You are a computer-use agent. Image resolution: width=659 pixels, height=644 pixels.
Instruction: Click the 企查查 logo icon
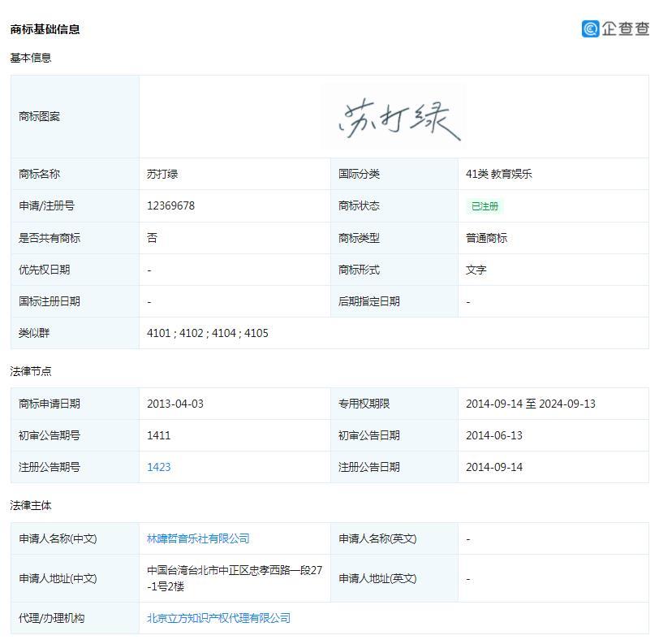591,28
